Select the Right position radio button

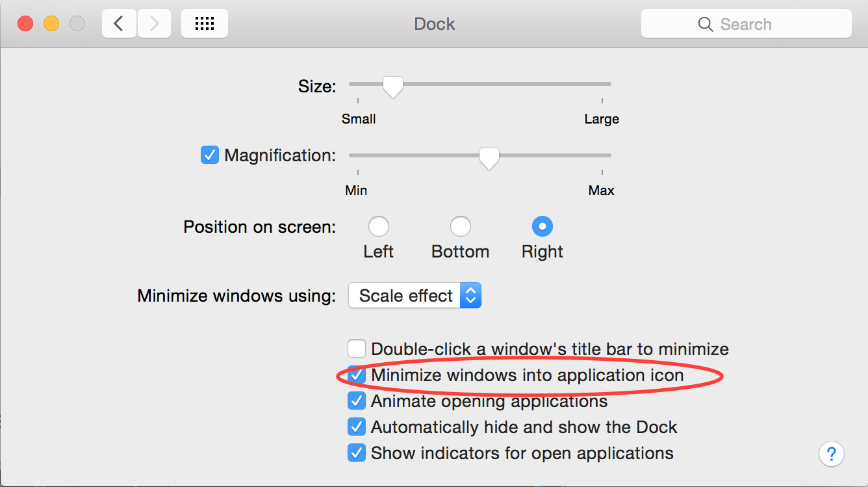(x=542, y=226)
